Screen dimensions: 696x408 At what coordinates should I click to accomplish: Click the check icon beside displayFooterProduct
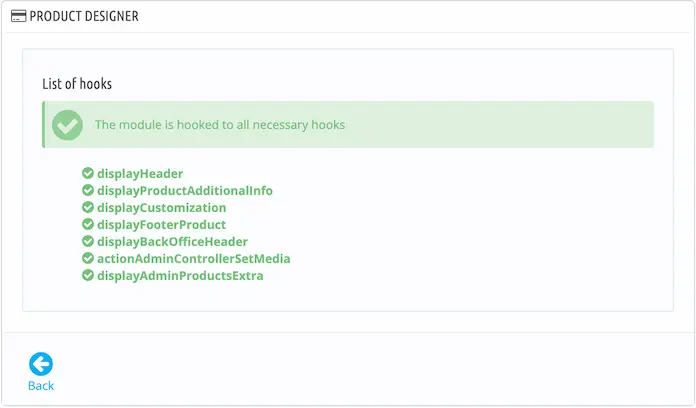(88, 224)
